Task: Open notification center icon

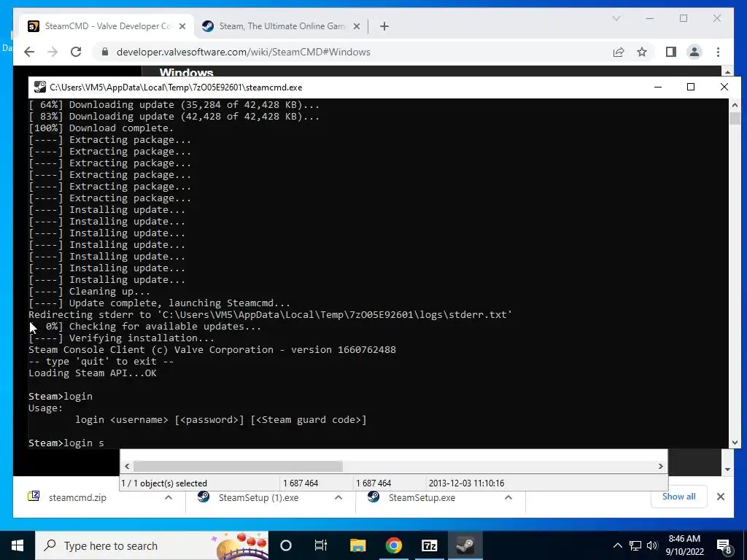Action: click(x=724, y=545)
